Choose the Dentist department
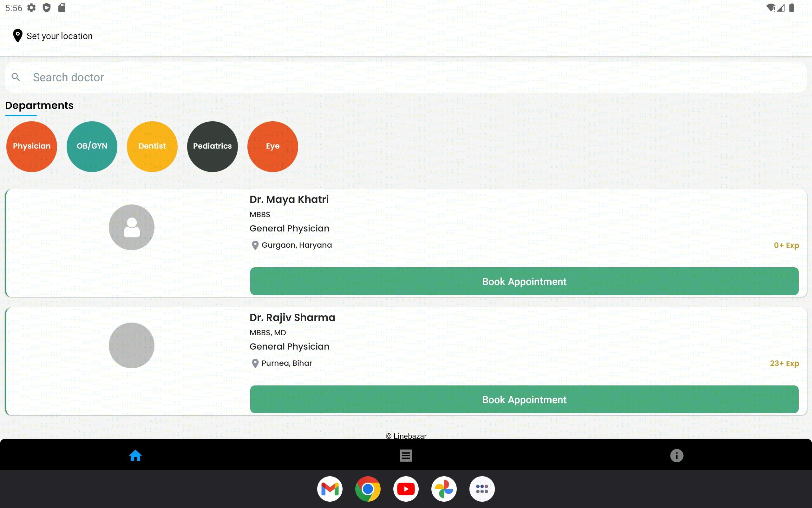 coord(152,146)
